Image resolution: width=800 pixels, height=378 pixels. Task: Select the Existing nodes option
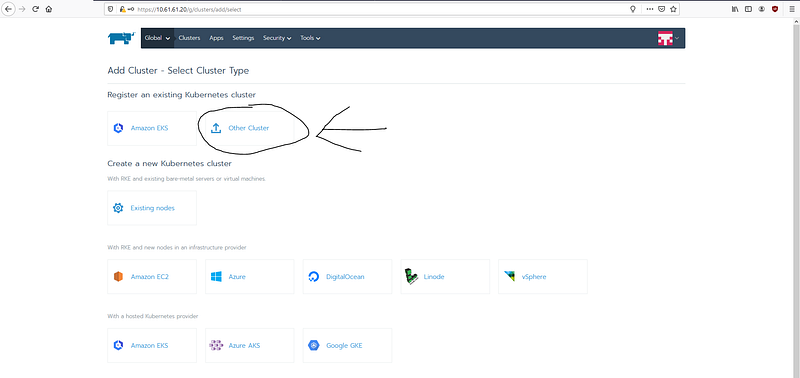pyautogui.click(x=152, y=208)
